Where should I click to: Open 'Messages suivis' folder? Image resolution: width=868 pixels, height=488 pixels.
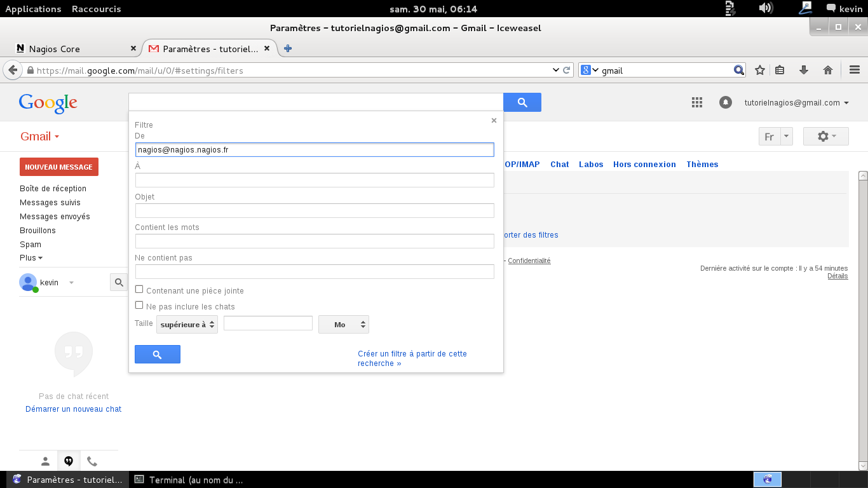(x=50, y=202)
